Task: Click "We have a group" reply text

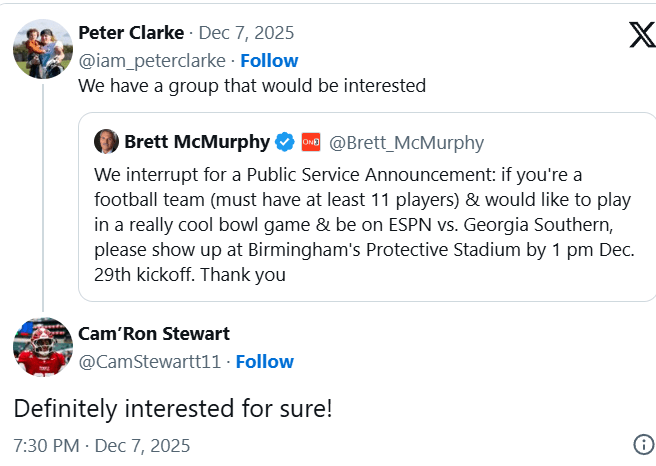Action: tap(252, 86)
